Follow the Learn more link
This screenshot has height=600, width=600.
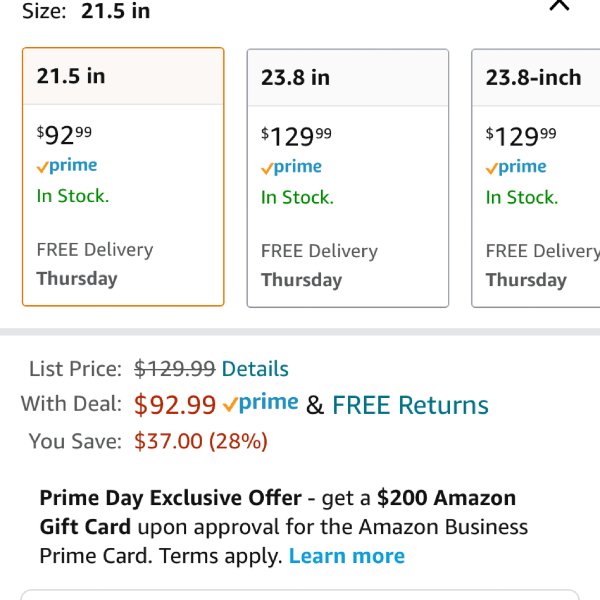point(347,556)
